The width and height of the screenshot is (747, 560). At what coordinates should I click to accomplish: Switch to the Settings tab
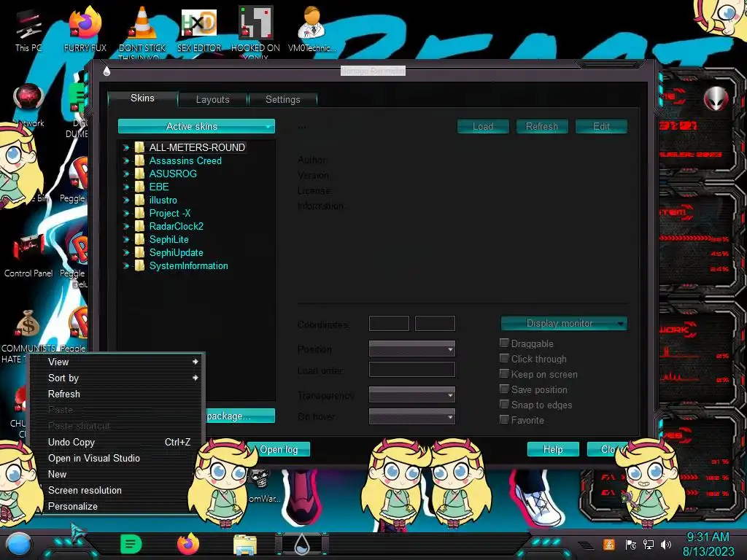click(x=283, y=99)
